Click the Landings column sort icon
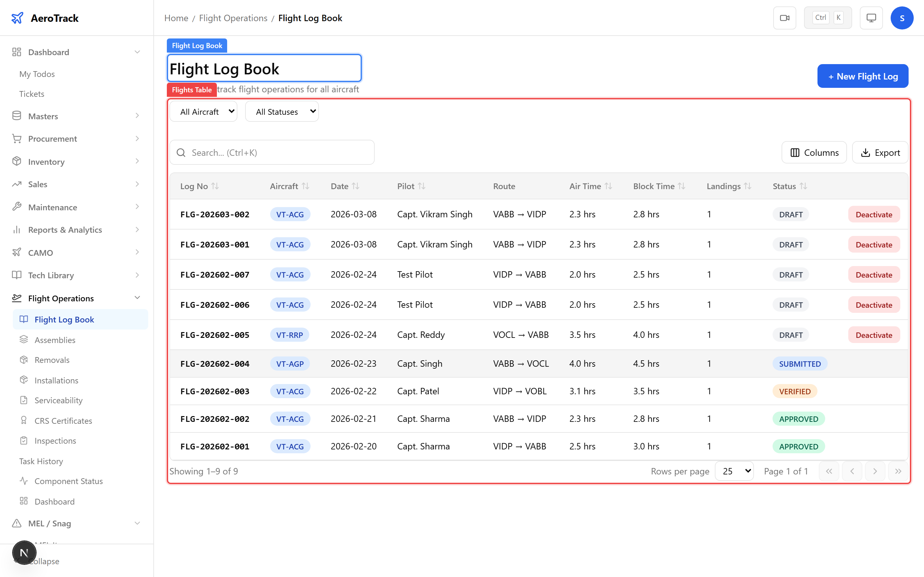This screenshot has width=924, height=577. 748,186
